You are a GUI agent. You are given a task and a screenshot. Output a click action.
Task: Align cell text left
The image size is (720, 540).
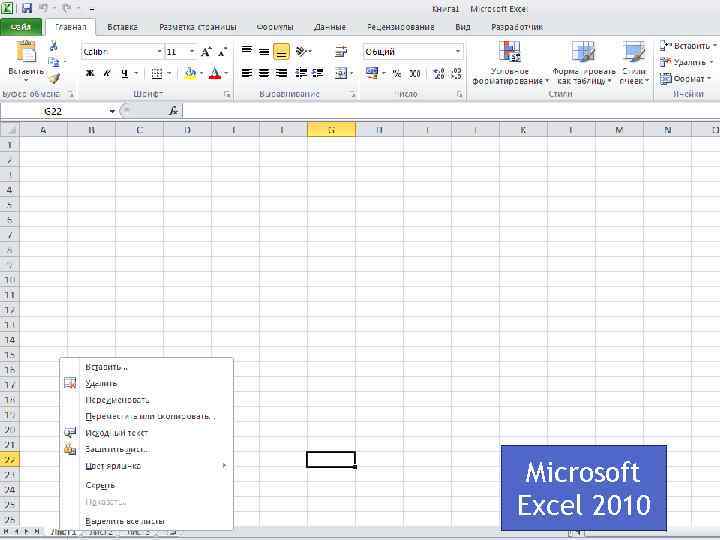[x=247, y=73]
